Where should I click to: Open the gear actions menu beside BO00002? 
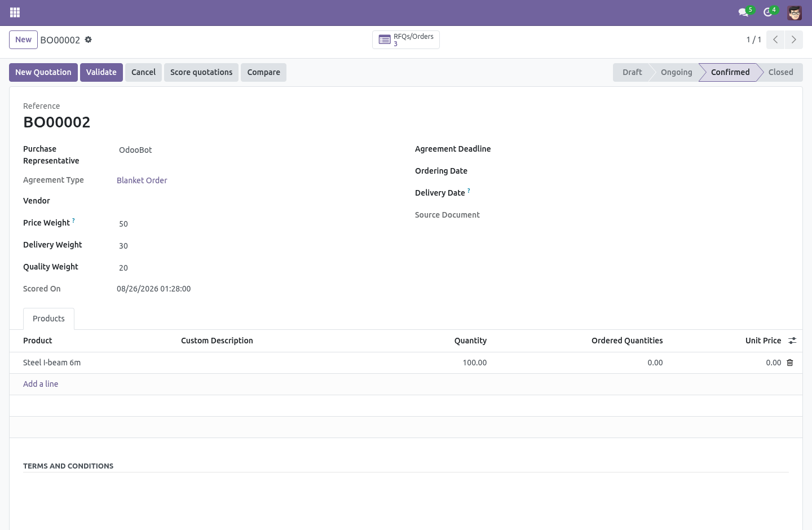(88, 39)
